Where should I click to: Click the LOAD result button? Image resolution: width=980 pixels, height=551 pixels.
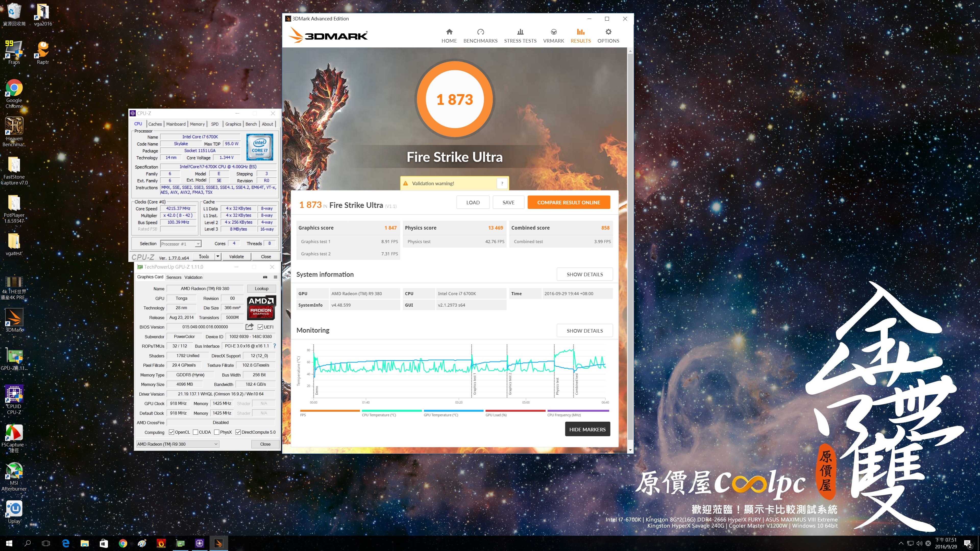click(x=473, y=202)
